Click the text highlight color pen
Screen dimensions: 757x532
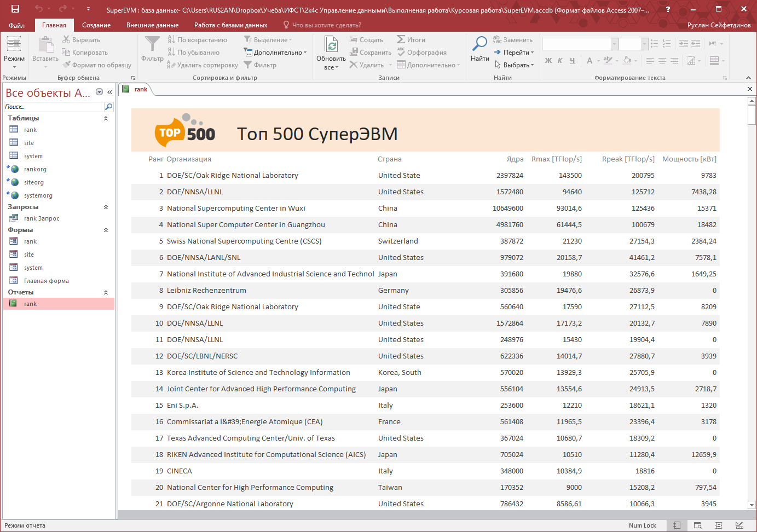point(608,61)
